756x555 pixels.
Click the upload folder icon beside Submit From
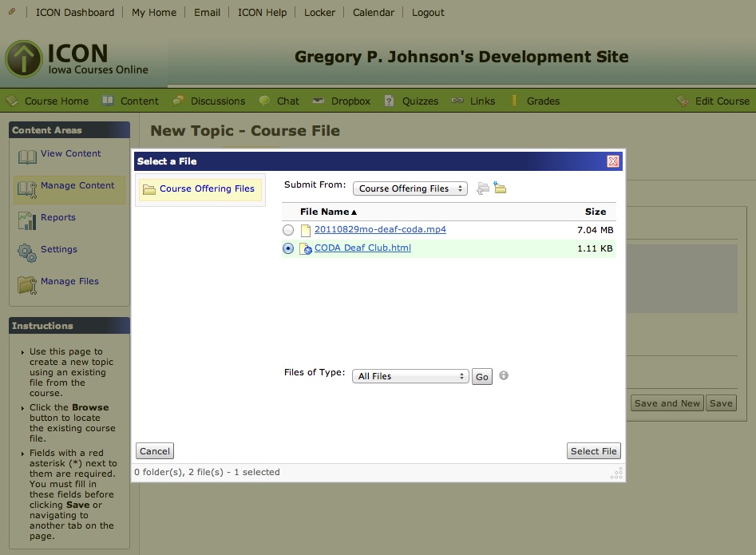484,188
